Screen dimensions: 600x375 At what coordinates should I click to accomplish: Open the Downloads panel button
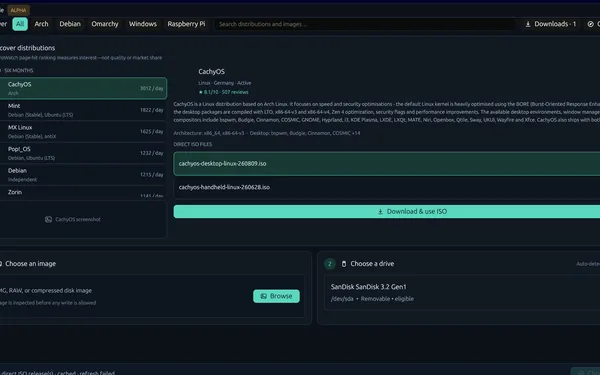coord(551,24)
